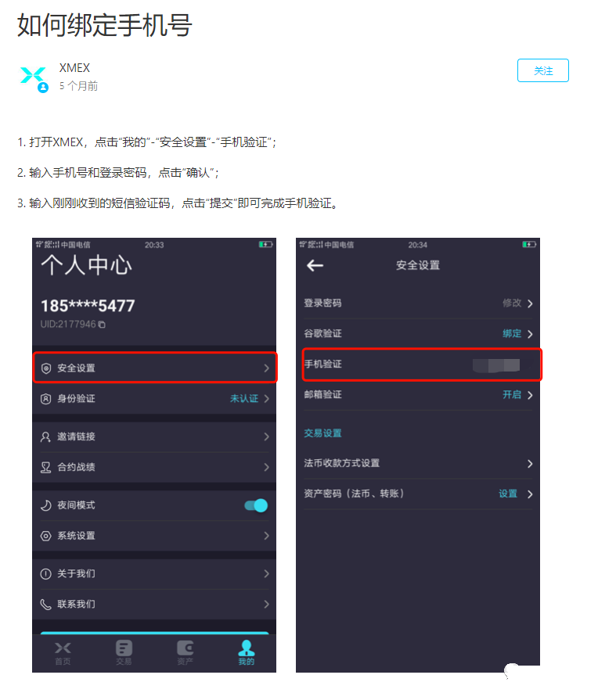The width and height of the screenshot is (598, 700).
Task: Expand the 法币收款方式设置 chevron
Action: coord(530,464)
